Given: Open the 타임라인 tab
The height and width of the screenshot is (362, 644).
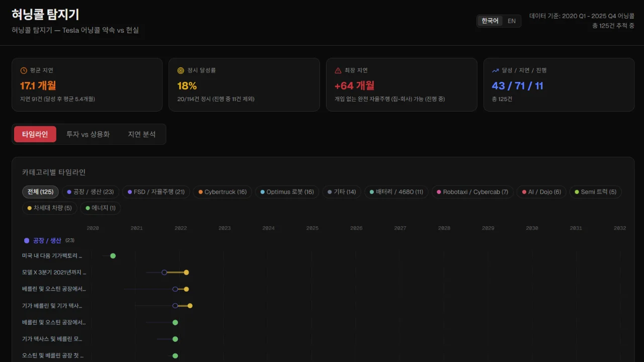Looking at the screenshot, I should 35,134.
